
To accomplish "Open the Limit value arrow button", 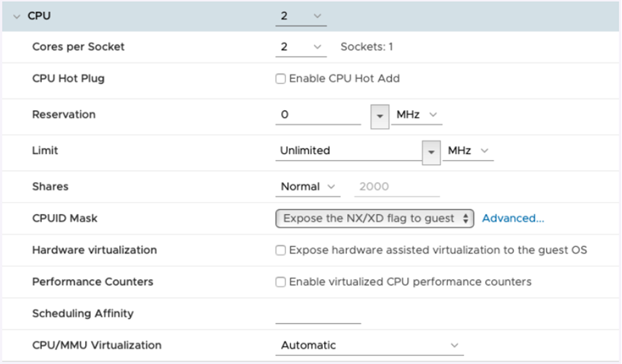I will point(431,151).
